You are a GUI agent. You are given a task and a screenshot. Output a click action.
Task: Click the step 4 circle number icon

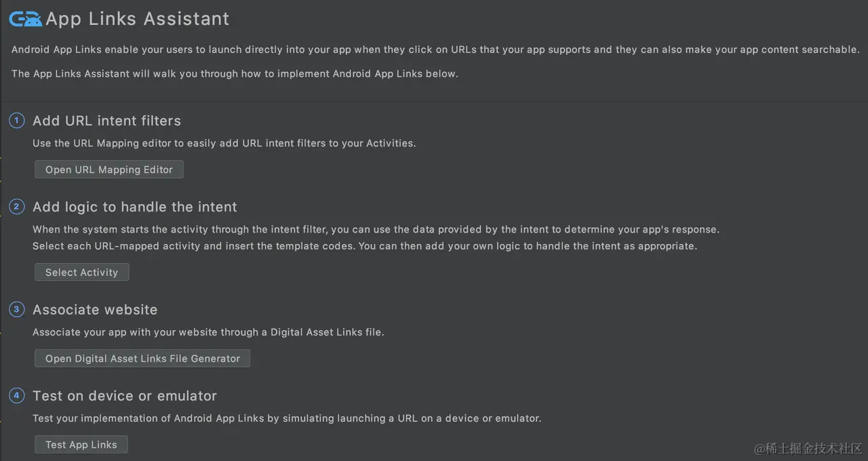(16, 396)
